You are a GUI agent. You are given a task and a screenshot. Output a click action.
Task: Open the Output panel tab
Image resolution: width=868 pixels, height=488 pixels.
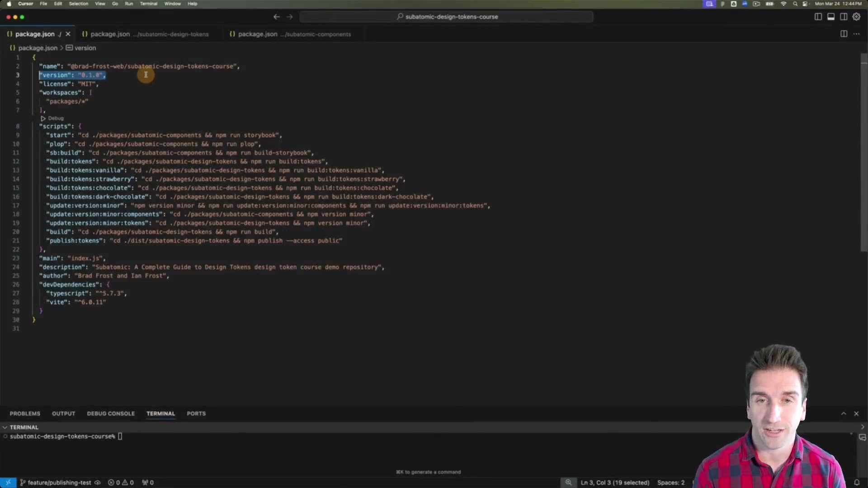pos(63,413)
